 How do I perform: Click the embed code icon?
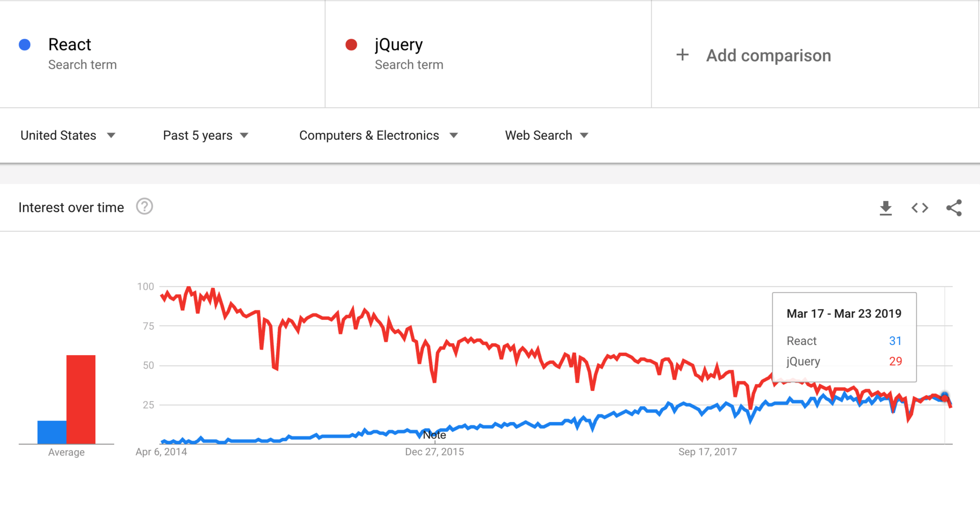(920, 208)
